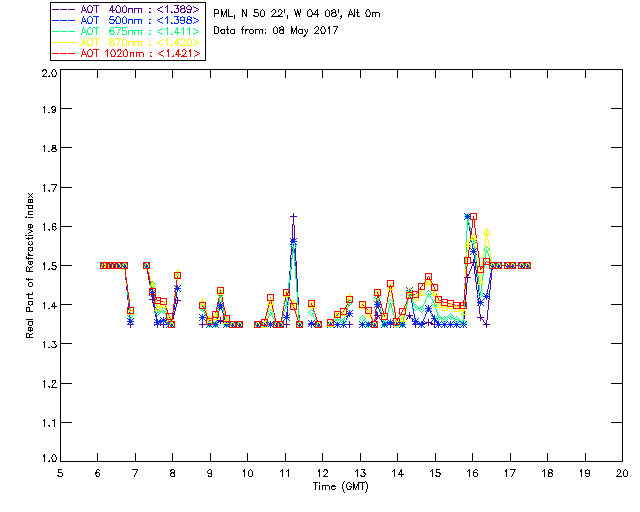Click the 1.4 y-axis tick label
The height and width of the screenshot is (512, 640).
(49, 305)
